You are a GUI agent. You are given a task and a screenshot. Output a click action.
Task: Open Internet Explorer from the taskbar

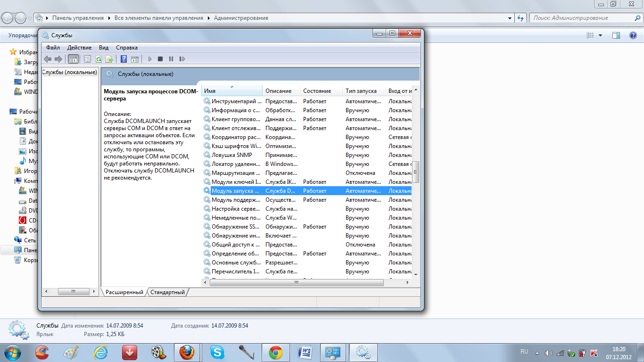(100, 352)
